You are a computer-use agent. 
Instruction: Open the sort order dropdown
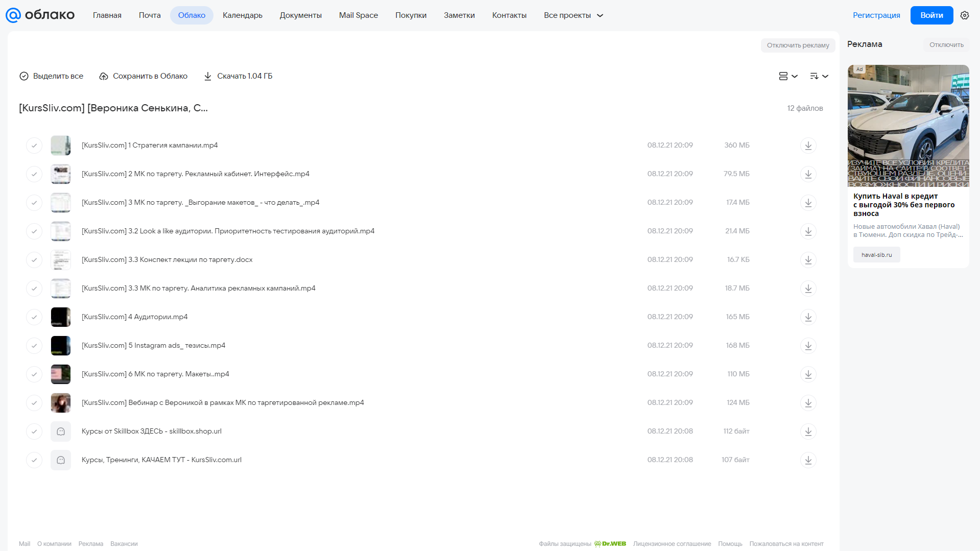(819, 76)
